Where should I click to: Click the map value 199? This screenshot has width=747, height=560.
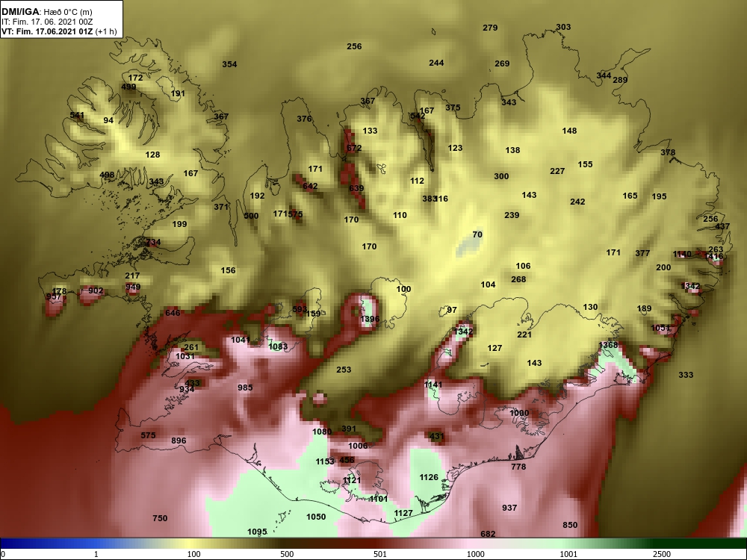coord(179,224)
